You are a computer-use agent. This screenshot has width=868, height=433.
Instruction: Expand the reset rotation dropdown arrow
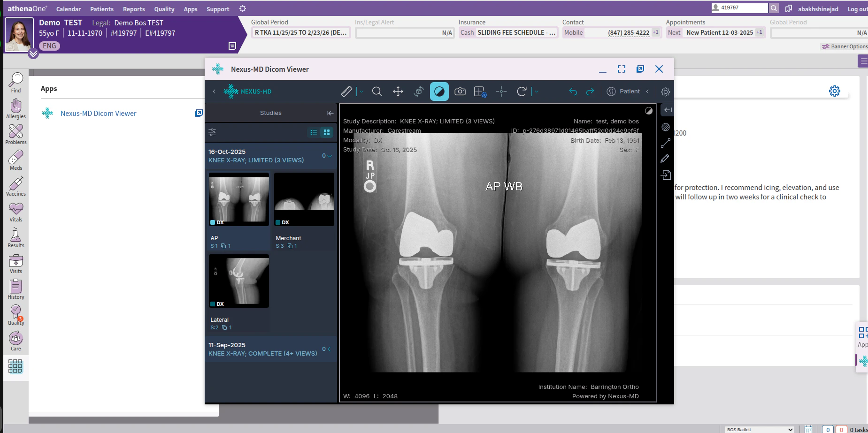coord(536,92)
